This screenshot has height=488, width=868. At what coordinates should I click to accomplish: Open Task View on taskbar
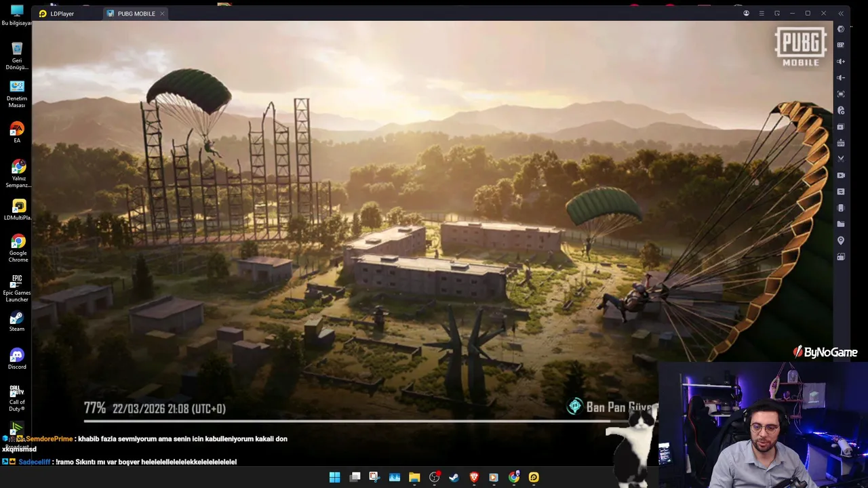[x=355, y=477]
